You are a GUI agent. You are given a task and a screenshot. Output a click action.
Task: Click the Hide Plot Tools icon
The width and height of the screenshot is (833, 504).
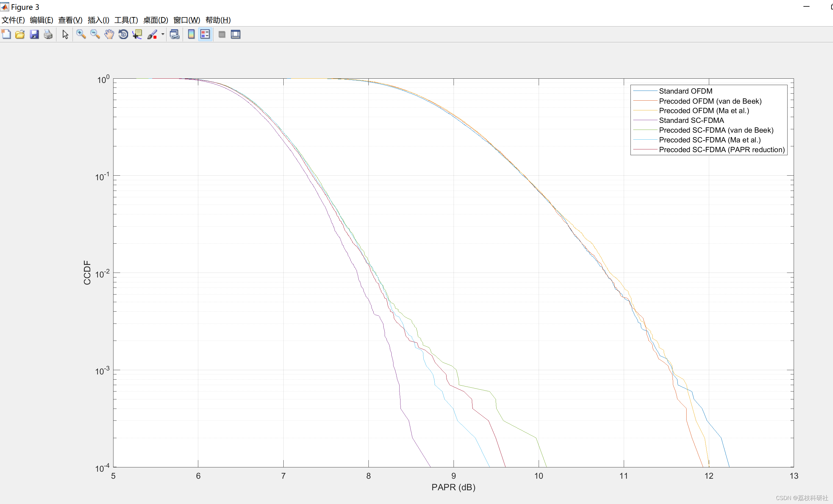pyautogui.click(x=222, y=34)
